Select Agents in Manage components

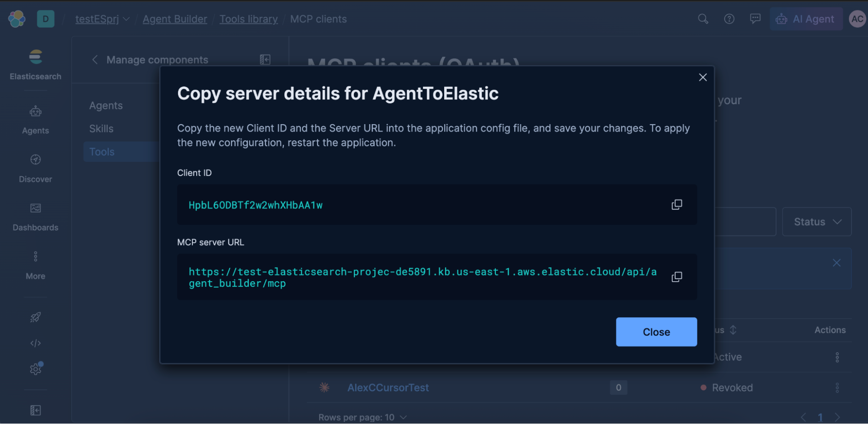pos(106,105)
